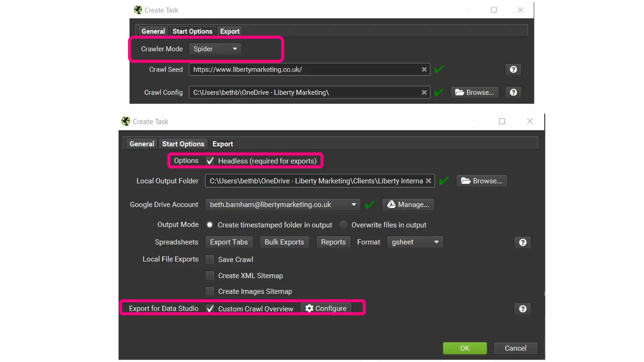Screen dimensions: 644x362
Task: Manage Google Drive accounts
Action: pyautogui.click(x=408, y=205)
